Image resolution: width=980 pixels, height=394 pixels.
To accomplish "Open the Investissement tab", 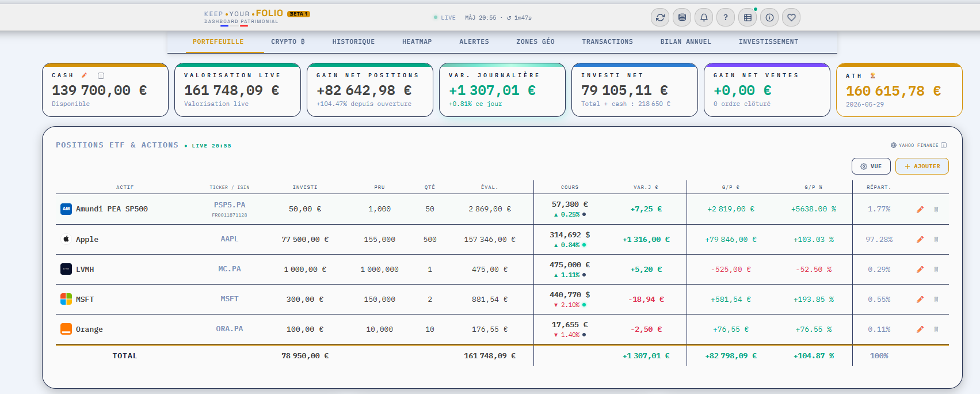I will click(769, 42).
